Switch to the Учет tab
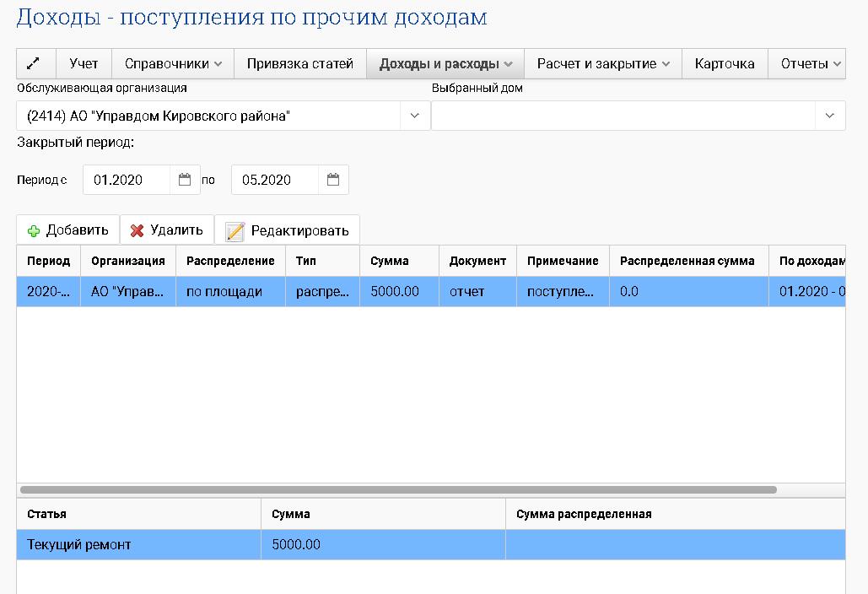The width and height of the screenshot is (868, 594). (x=84, y=64)
